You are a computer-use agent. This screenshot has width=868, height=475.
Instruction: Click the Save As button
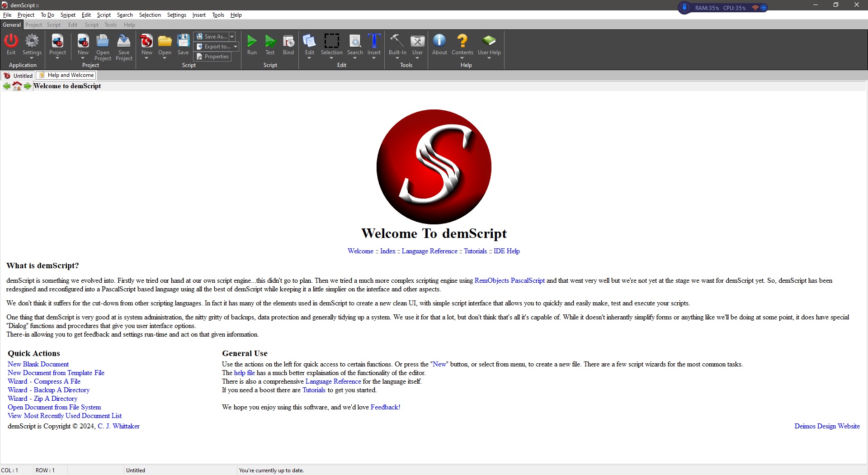tap(212, 37)
